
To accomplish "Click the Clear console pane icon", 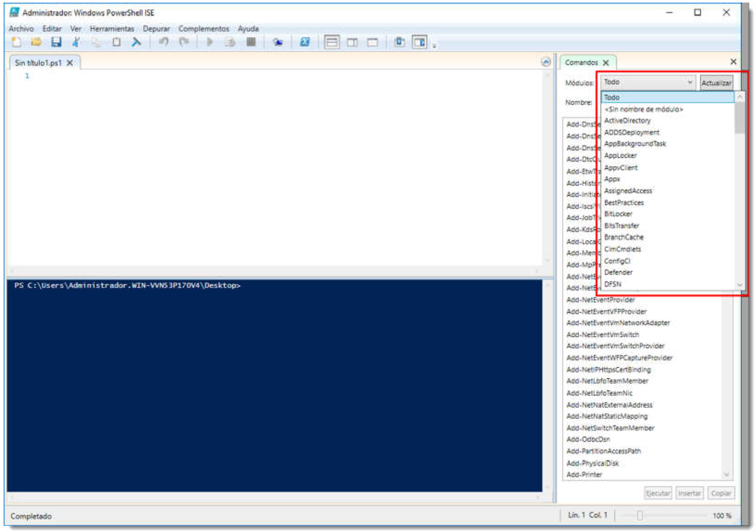I will pyautogui.click(x=136, y=42).
